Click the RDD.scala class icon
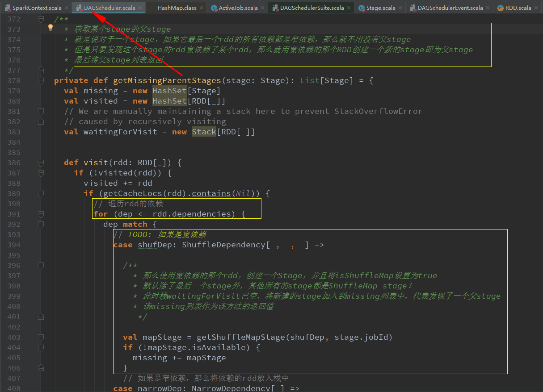 [500, 8]
